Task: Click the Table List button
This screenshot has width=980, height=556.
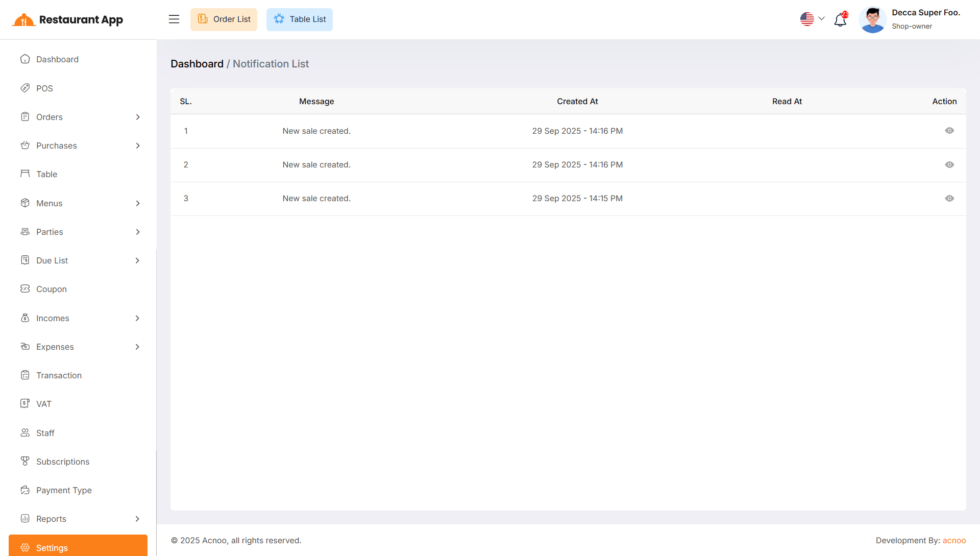Action: coord(300,19)
